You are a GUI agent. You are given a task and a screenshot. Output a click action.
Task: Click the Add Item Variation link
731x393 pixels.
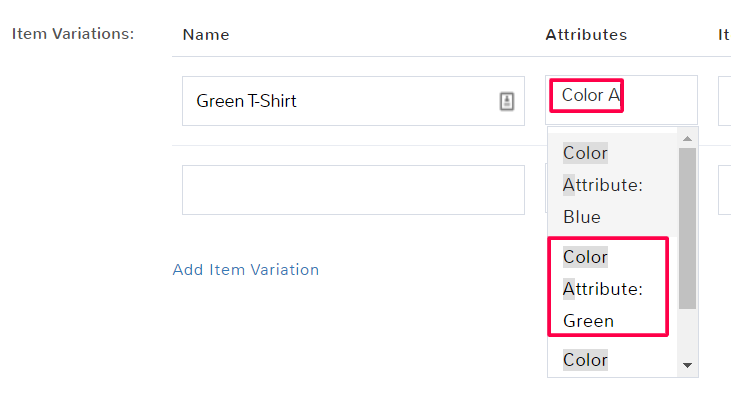tap(246, 269)
